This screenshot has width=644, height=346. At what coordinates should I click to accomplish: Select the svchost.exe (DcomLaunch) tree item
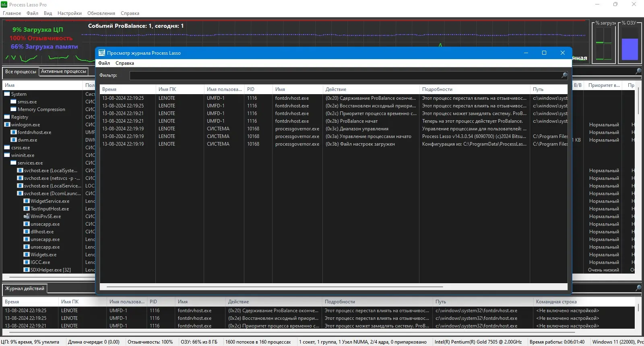[52, 194]
